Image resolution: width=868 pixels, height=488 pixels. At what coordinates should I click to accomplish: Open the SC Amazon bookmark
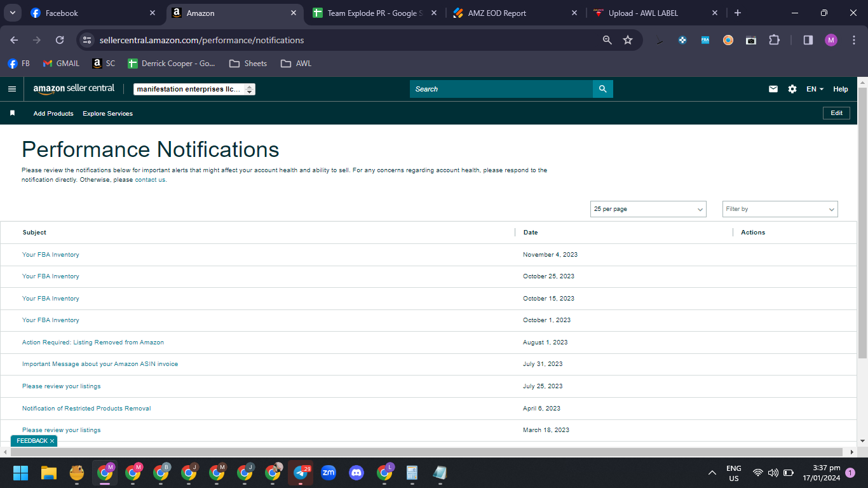(x=104, y=64)
